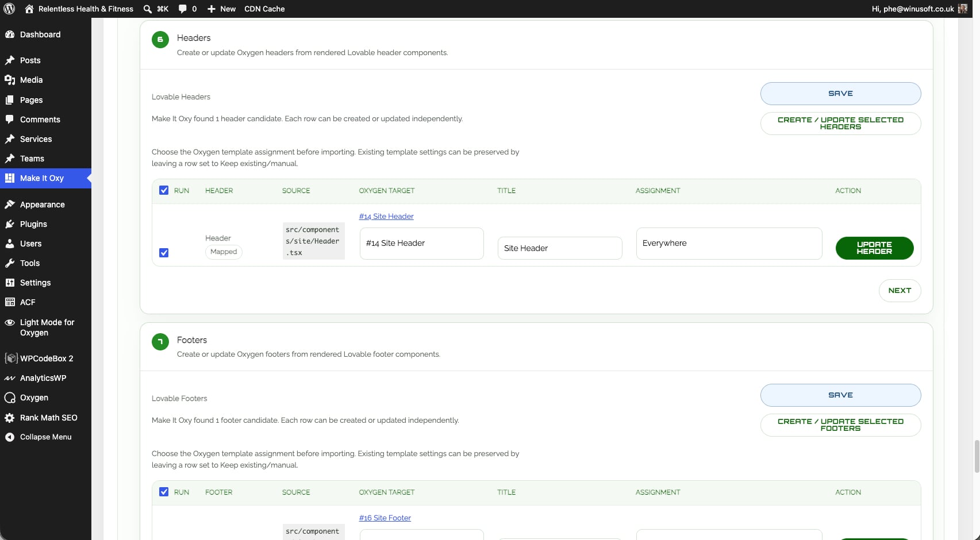Click the Media library icon
The height and width of the screenshot is (540, 980).
(10, 80)
